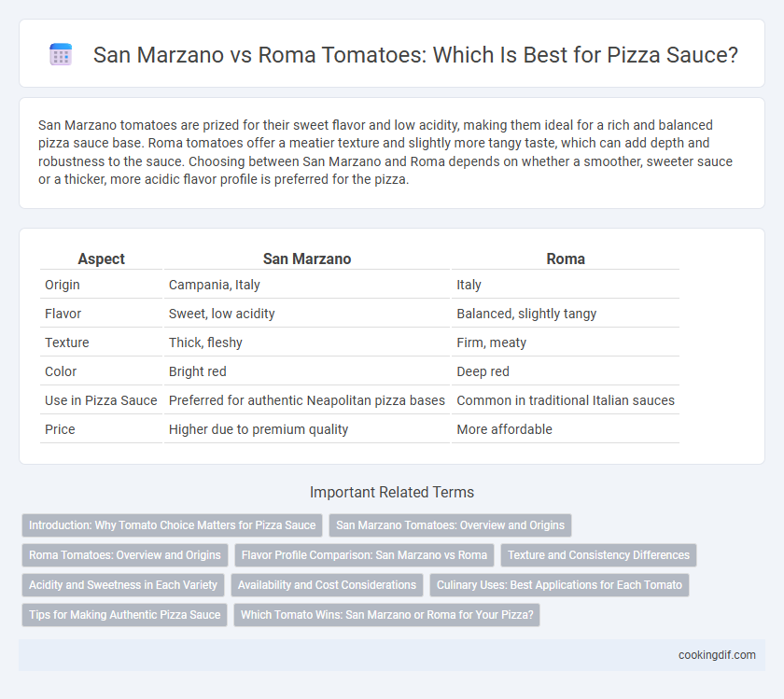
Task: Click the 'Campania, Italy' cell
Action: click(307, 285)
